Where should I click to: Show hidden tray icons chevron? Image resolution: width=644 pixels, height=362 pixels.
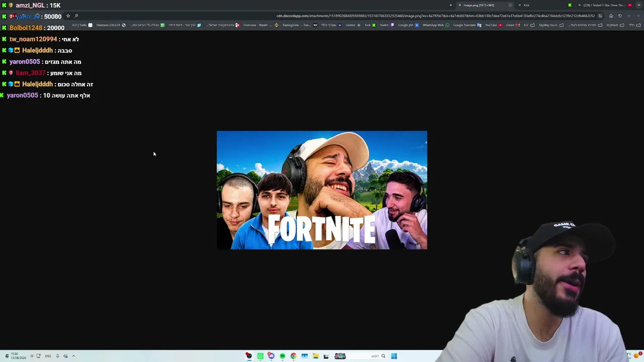click(73, 356)
